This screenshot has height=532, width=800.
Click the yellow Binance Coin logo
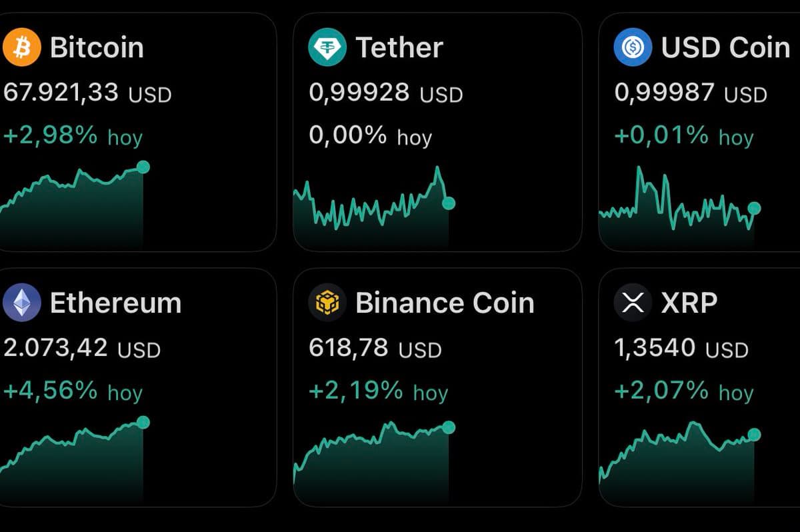[x=327, y=303]
